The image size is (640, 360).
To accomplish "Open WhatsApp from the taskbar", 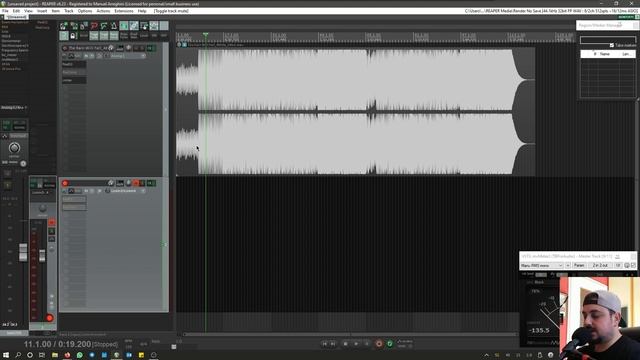I will click(x=80, y=355).
